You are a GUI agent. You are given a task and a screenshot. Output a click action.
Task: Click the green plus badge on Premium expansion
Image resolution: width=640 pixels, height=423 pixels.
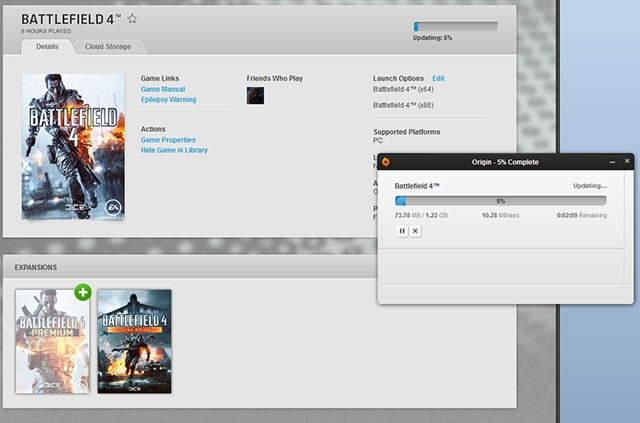click(83, 292)
